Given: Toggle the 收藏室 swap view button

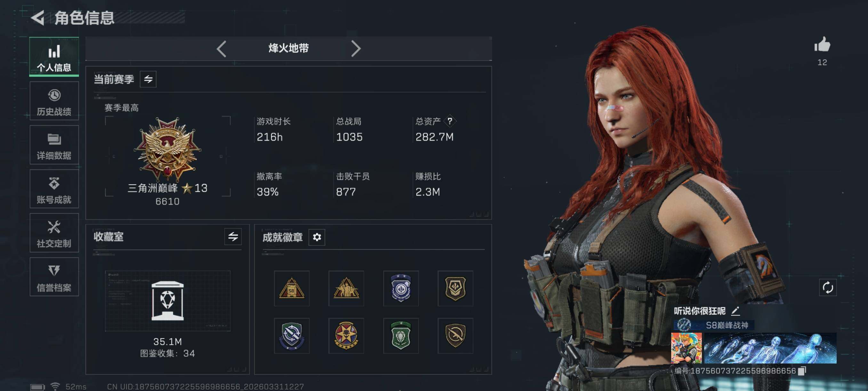Looking at the screenshot, I should coord(233,237).
